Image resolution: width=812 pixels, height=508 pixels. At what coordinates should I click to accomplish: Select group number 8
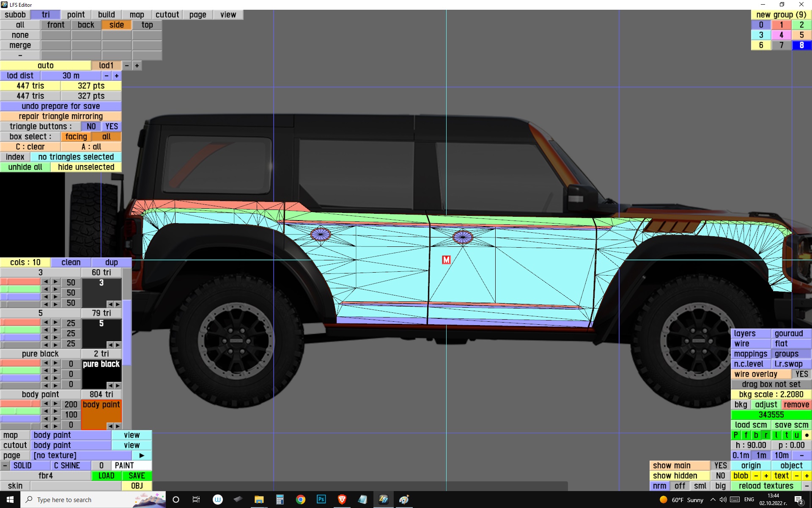pyautogui.click(x=801, y=45)
